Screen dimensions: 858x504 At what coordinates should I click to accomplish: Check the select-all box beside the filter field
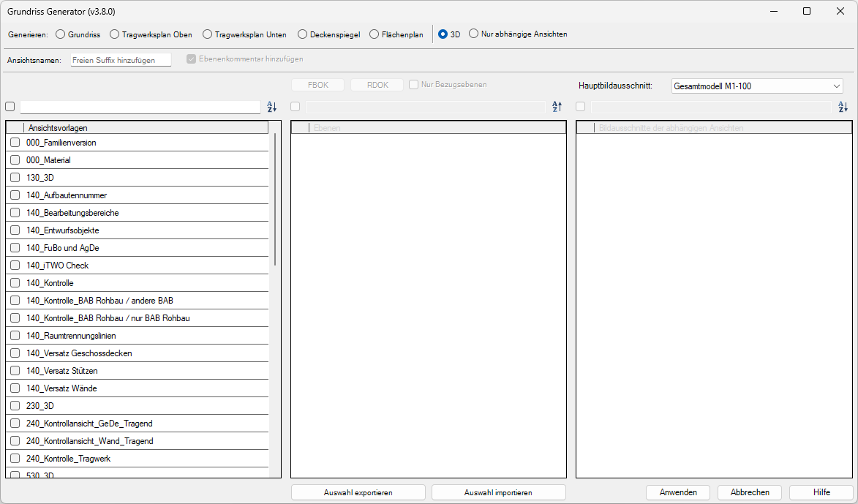(10, 107)
